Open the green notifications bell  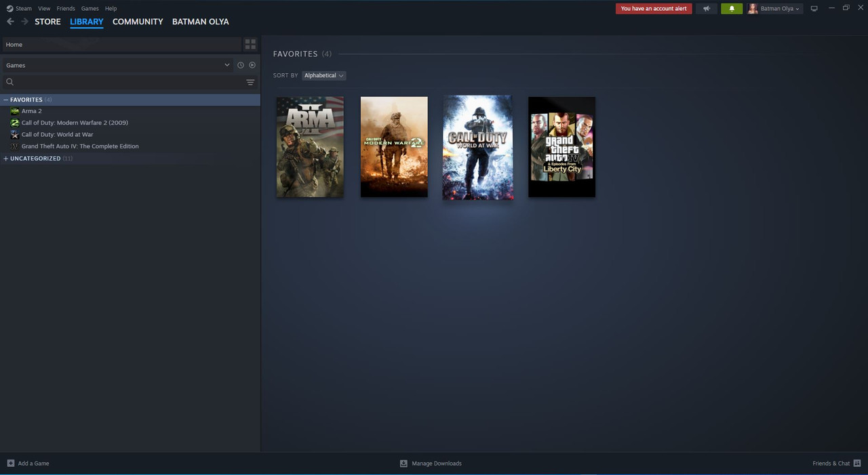732,9
